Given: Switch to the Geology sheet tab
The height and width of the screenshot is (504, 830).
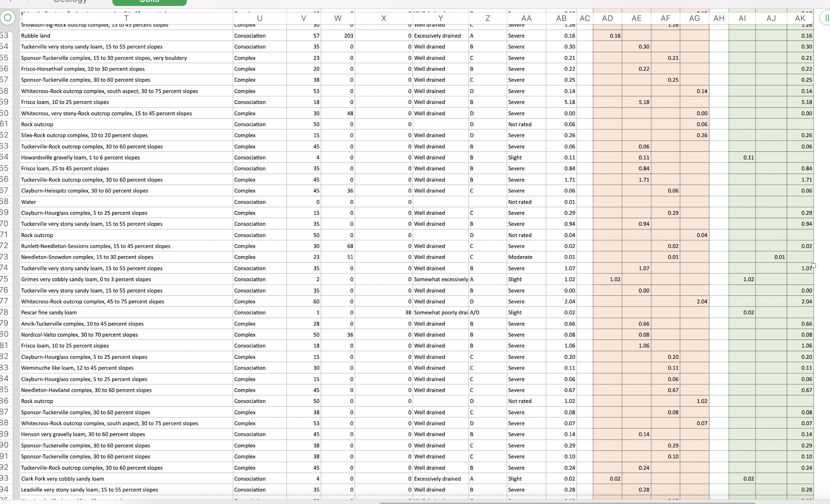Looking at the screenshot, I should pos(71,2).
